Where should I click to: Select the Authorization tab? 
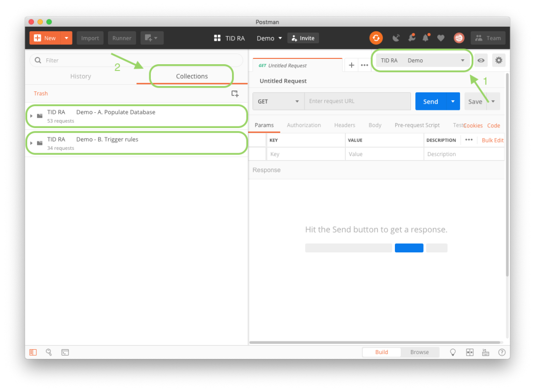(x=303, y=125)
